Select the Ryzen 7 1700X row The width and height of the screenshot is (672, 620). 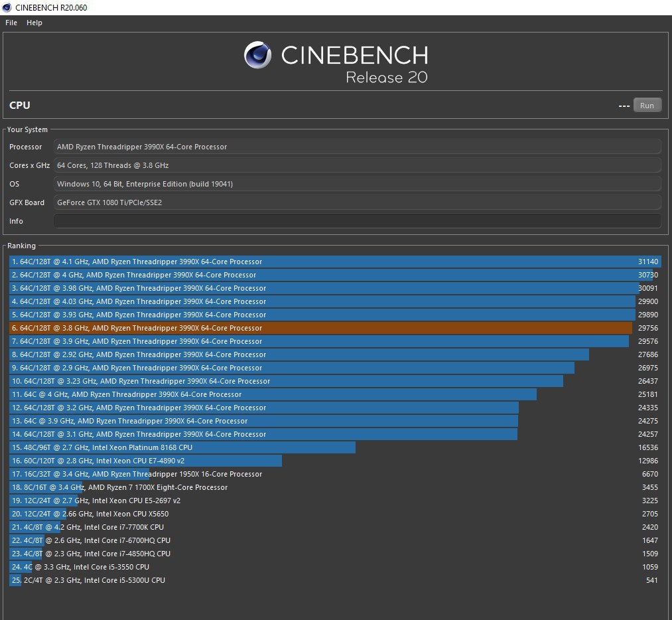coord(335,487)
